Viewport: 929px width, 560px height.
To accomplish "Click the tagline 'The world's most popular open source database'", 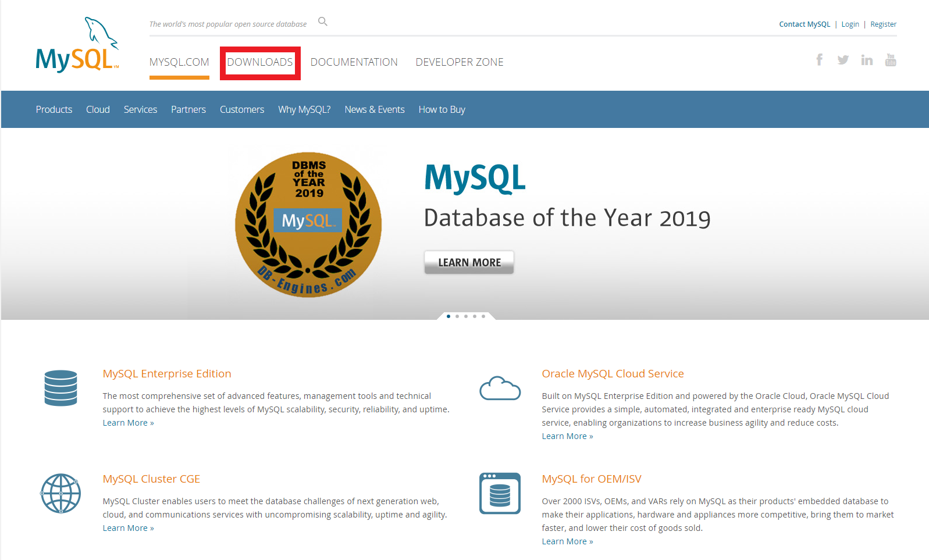I will coord(228,24).
